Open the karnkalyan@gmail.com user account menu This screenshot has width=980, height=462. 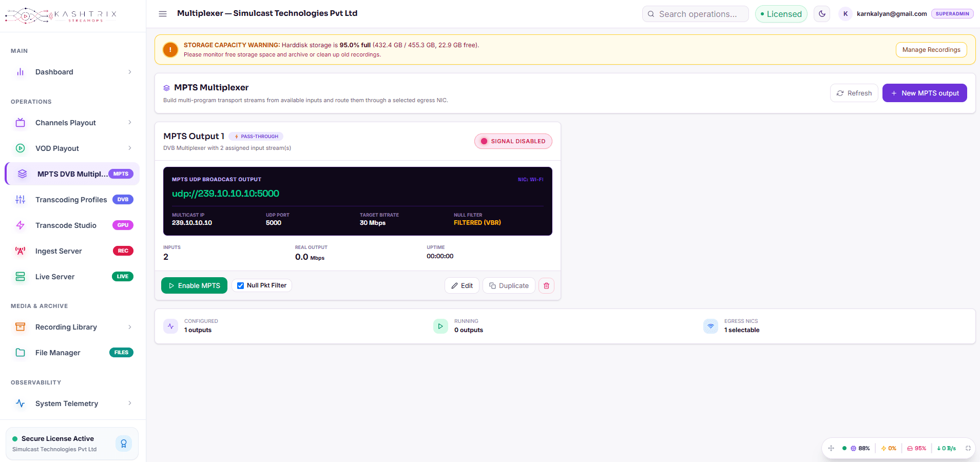click(x=906, y=14)
